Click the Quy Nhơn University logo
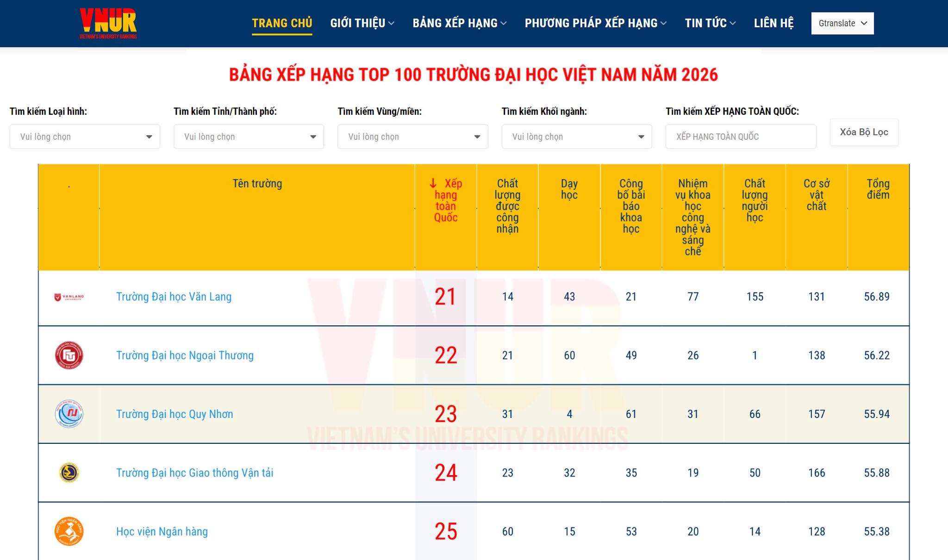 [69, 414]
